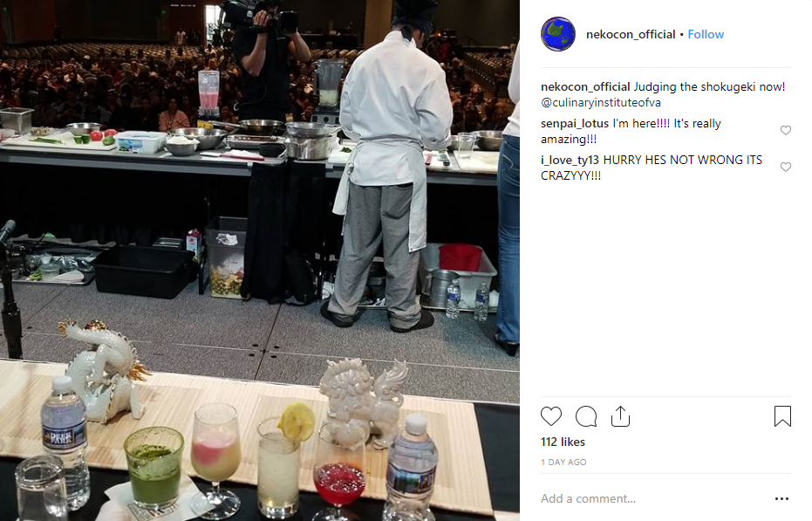812x521 pixels.
Task: Open more options ellipsis menu
Action: (782, 498)
